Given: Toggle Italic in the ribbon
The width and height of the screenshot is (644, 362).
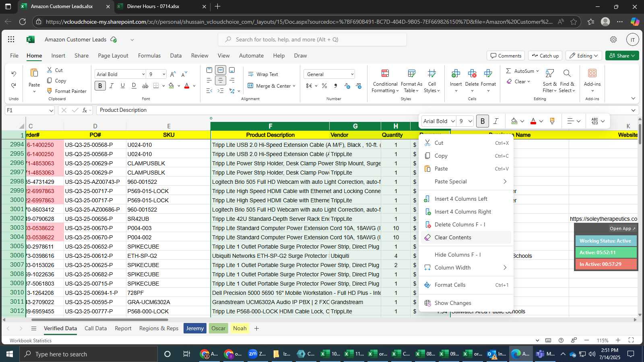Looking at the screenshot, I should [x=111, y=86].
